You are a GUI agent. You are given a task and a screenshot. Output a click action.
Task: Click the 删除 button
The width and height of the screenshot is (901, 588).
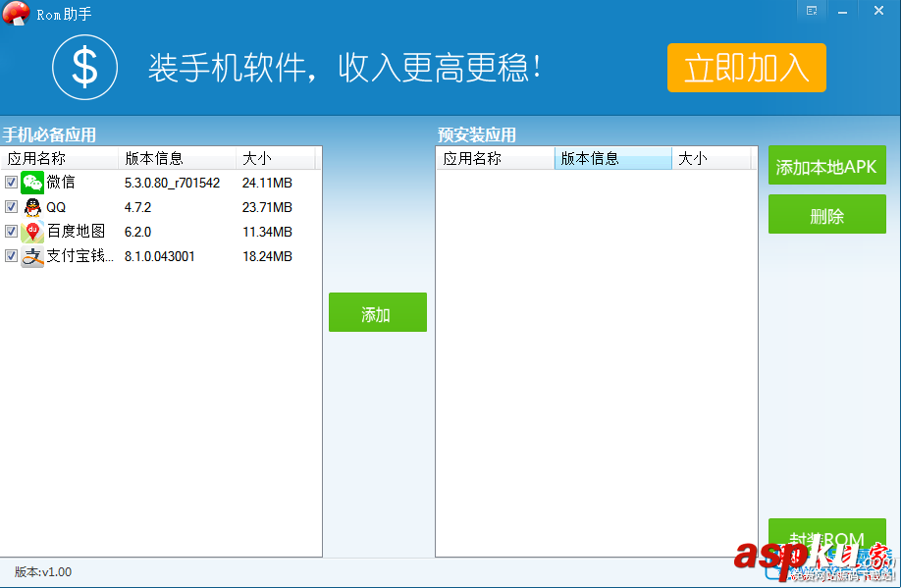point(826,214)
